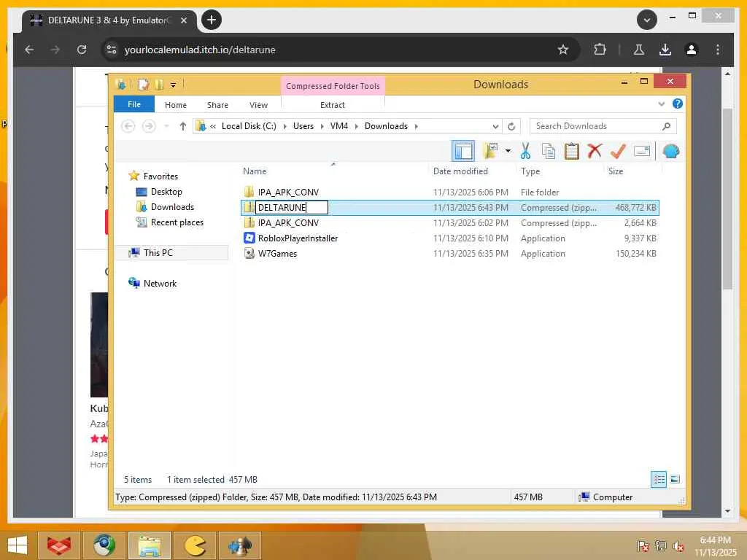Viewport: 747px width, 560px height.
Task: Expand the arrow after the Downloads breadcrumb
Action: pyautogui.click(x=417, y=126)
